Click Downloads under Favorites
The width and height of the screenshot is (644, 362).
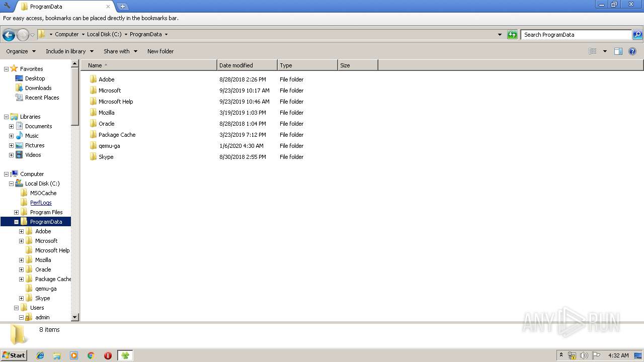38,88
